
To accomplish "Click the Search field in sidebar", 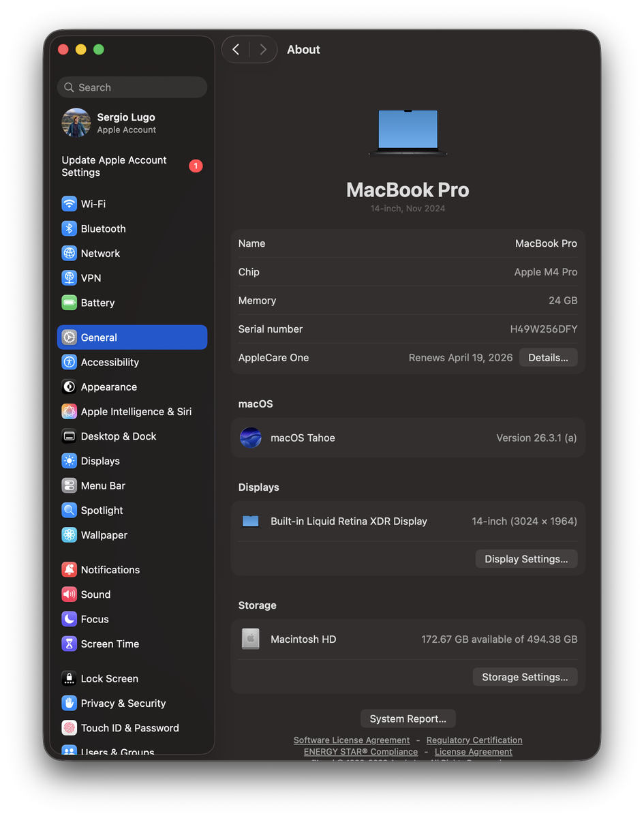I will (132, 87).
